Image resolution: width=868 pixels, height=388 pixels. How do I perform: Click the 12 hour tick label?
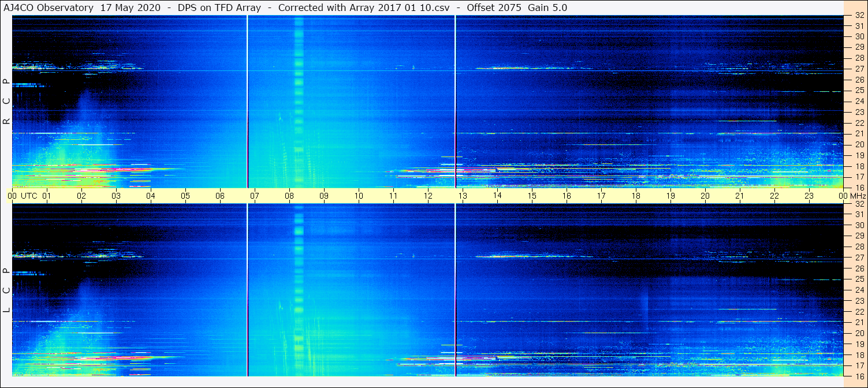tap(428, 196)
